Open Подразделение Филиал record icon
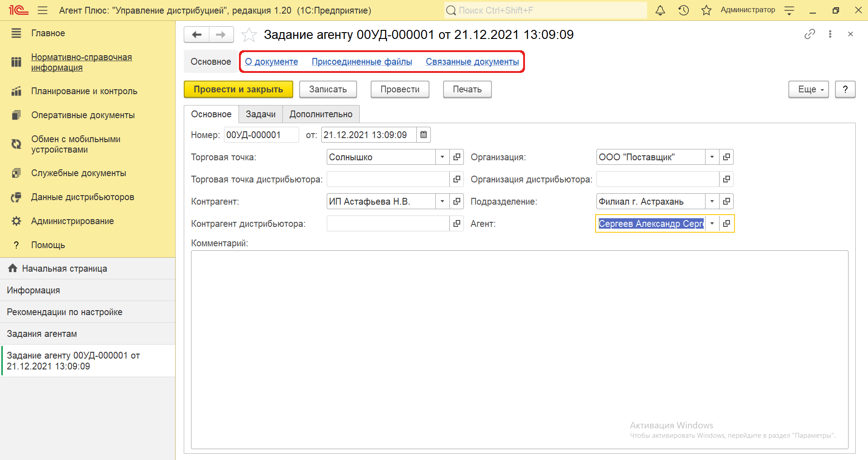 tap(726, 201)
